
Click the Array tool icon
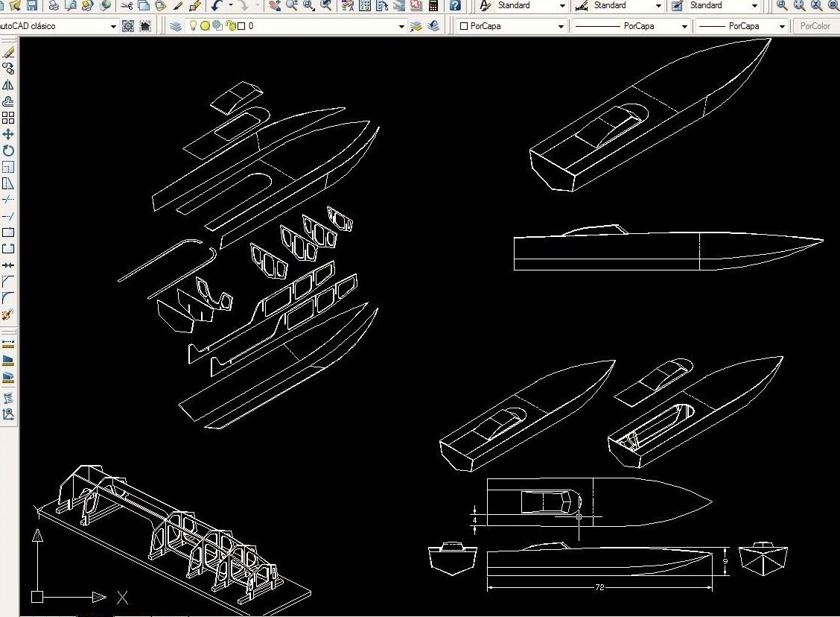pyautogui.click(x=8, y=118)
